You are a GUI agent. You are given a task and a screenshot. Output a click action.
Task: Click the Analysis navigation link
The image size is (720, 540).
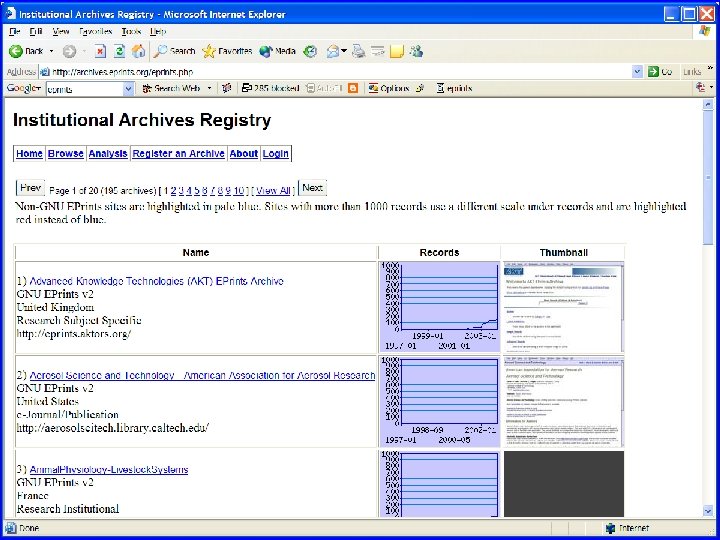[x=108, y=154]
